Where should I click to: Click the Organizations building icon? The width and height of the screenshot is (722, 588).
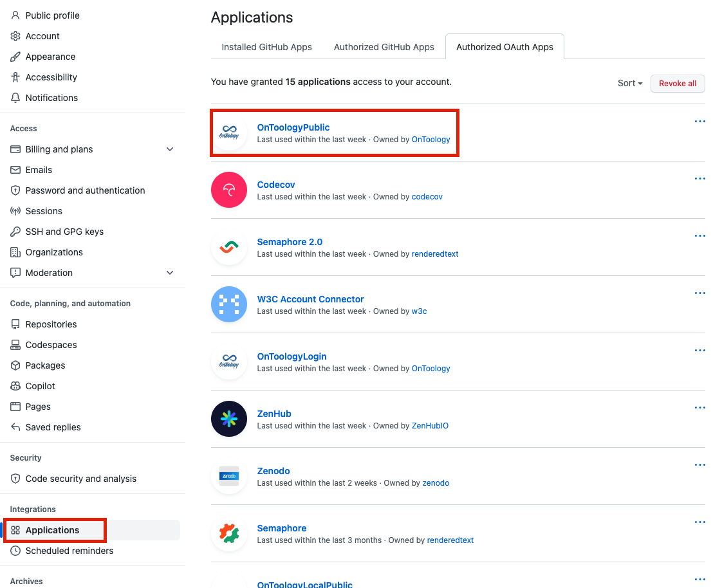click(15, 252)
